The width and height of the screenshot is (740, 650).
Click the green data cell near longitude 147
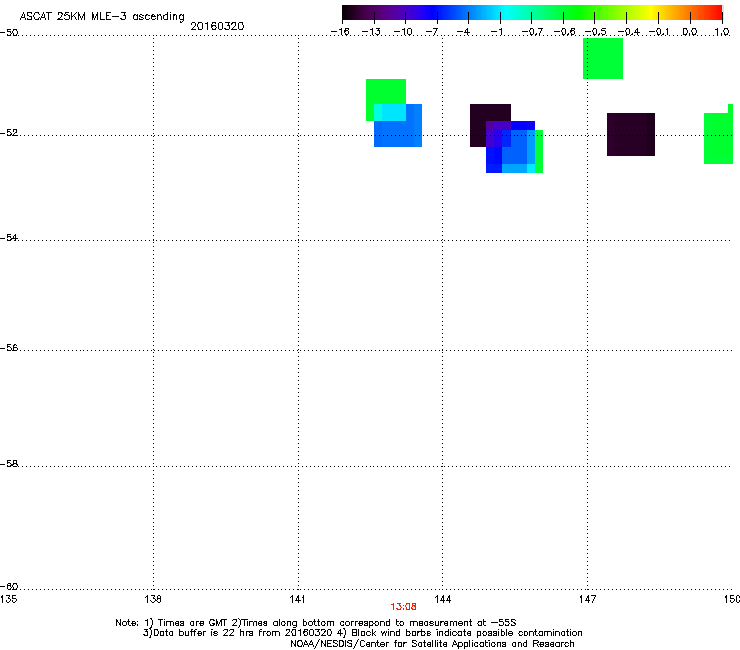(603, 59)
